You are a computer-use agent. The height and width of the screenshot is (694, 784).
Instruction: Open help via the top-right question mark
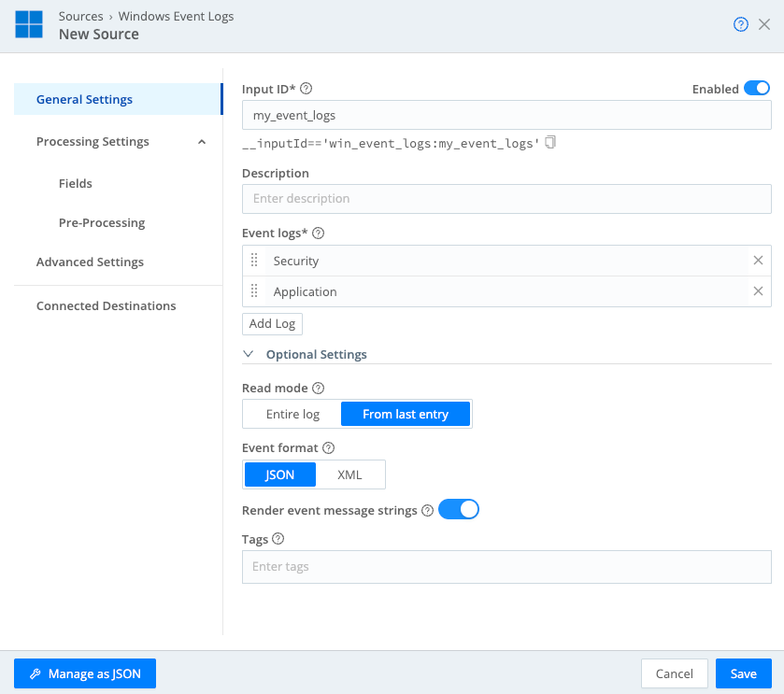point(739,23)
